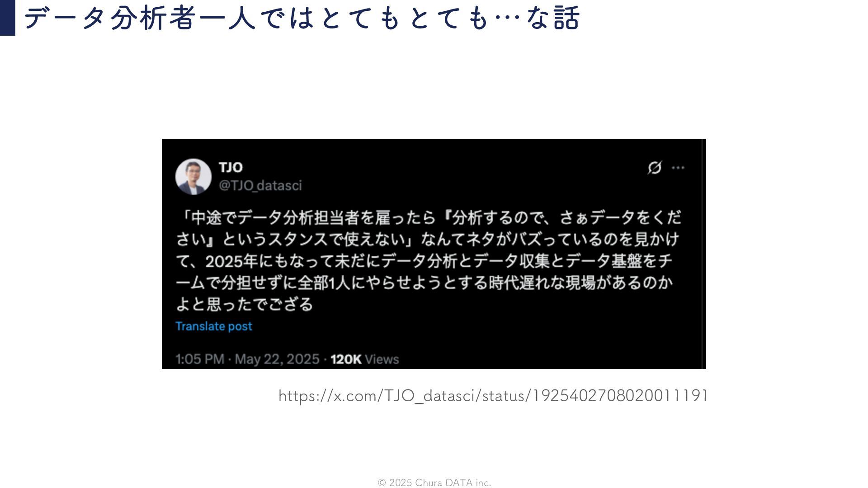Open the three-dot more options menu

(x=678, y=168)
